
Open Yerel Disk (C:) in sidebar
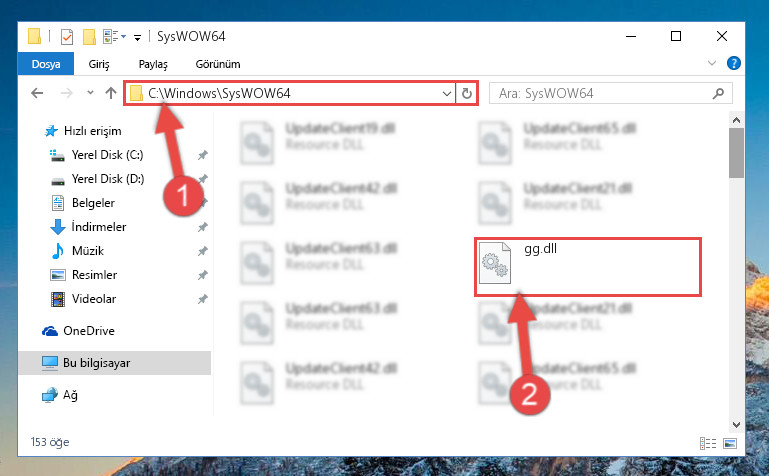(107, 155)
